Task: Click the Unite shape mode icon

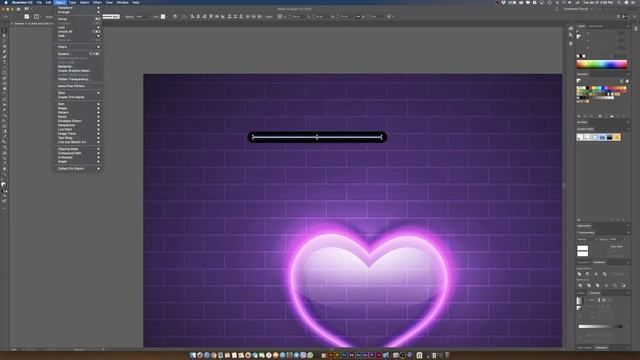Action: click(580, 274)
